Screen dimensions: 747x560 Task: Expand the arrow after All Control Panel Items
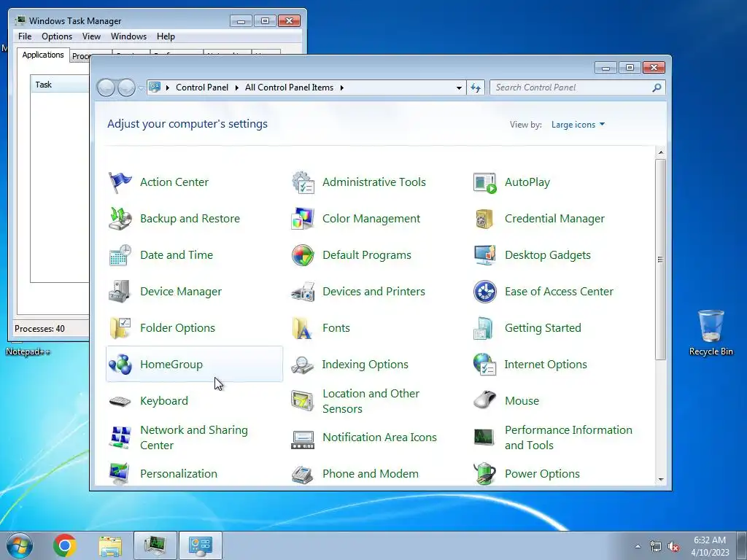click(x=341, y=87)
